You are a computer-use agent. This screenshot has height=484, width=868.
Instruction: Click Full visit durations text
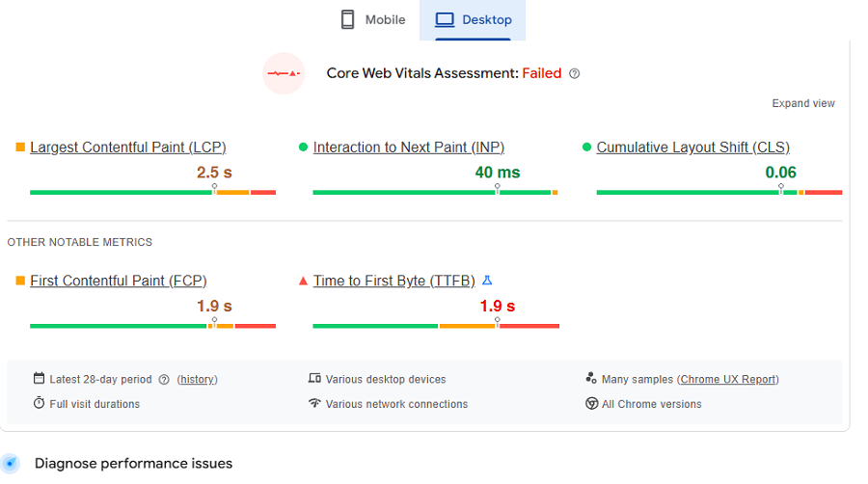pos(95,404)
